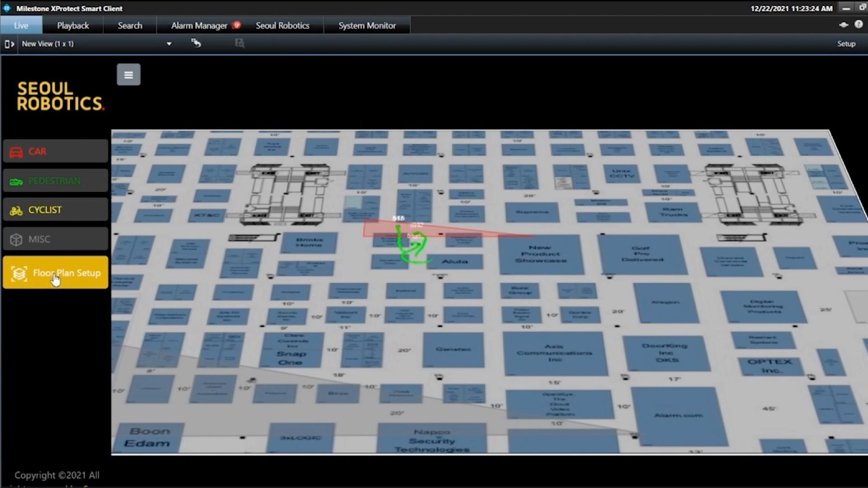Image resolution: width=868 pixels, height=488 pixels.
Task: Toggle the CYCLIST object filter
Action: click(56, 210)
